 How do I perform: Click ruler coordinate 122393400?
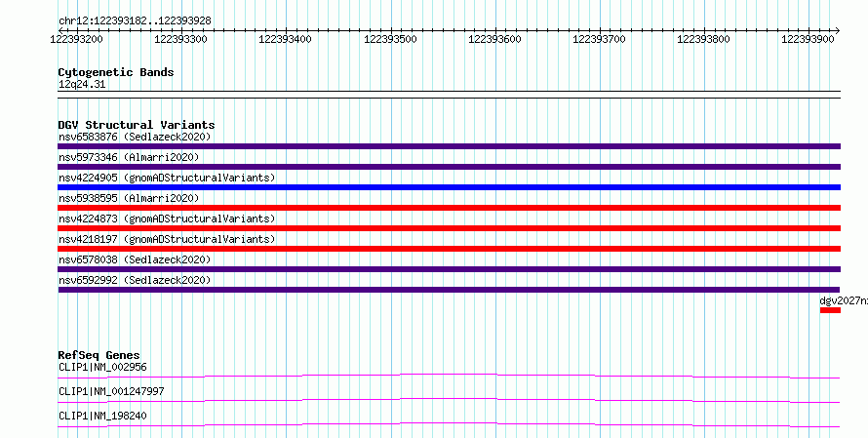click(285, 39)
